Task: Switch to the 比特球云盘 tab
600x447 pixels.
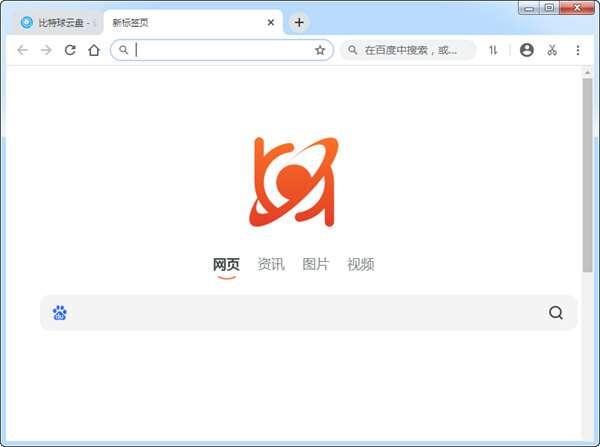Action: click(x=60, y=22)
